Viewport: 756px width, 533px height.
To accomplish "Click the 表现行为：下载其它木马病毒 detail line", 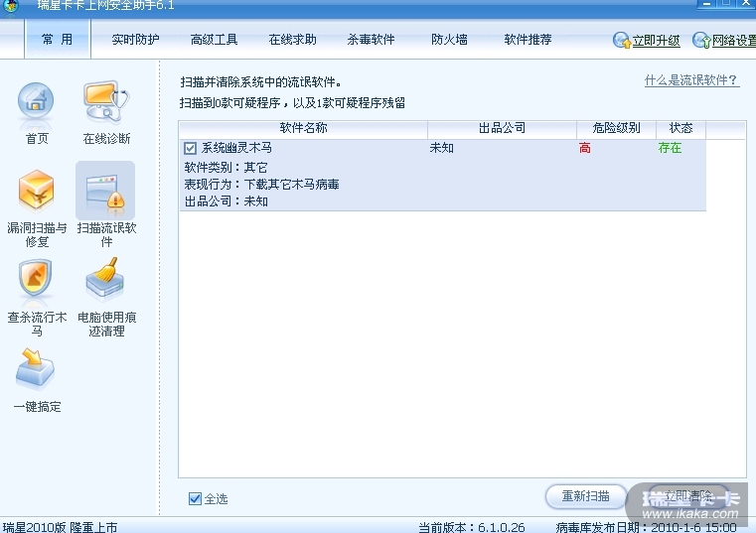I will [262, 185].
